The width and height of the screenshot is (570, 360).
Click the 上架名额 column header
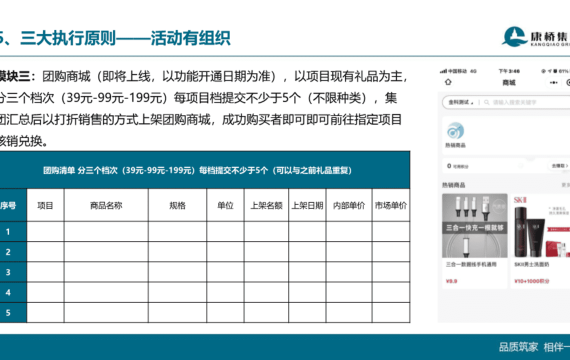click(266, 205)
